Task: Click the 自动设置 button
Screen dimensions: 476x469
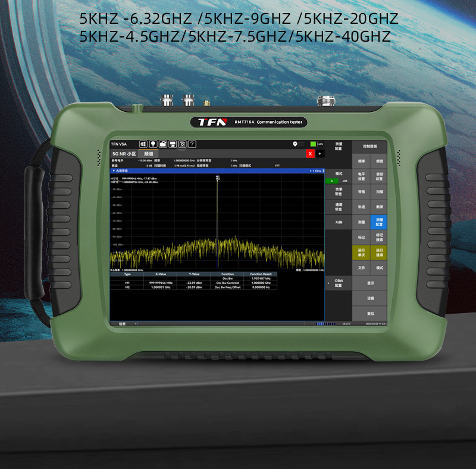Action: [379, 177]
